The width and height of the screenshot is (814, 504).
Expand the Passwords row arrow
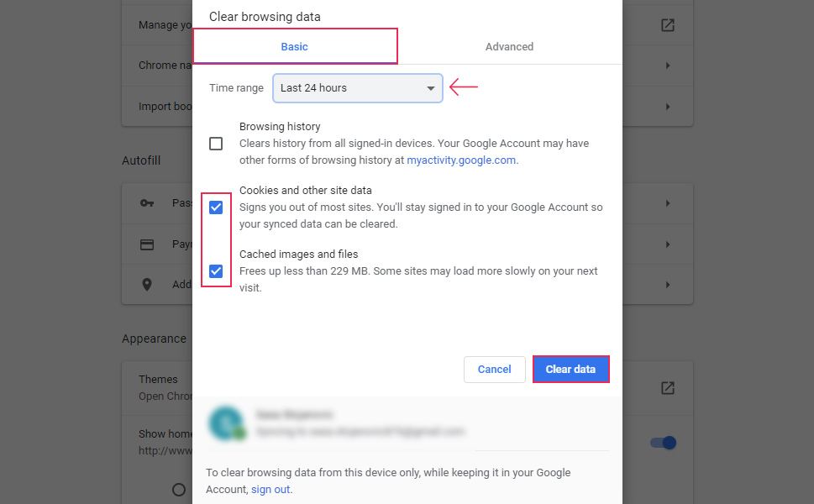click(x=668, y=203)
